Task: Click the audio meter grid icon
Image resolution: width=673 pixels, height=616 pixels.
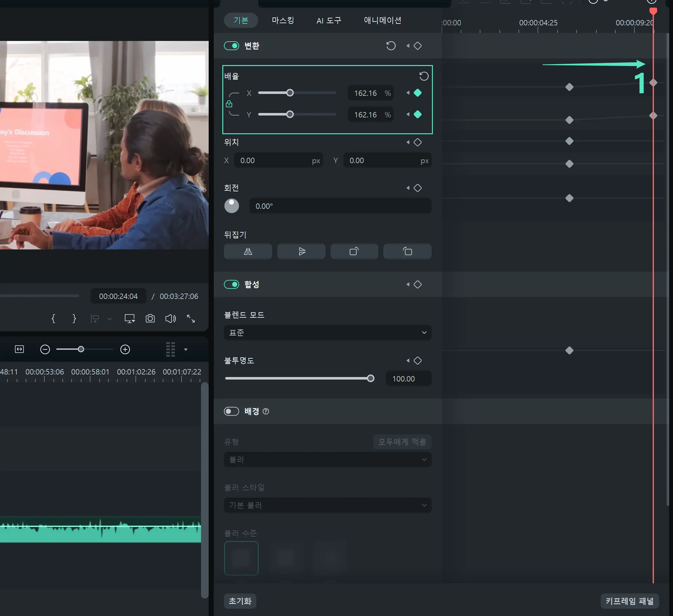Action: [171, 349]
